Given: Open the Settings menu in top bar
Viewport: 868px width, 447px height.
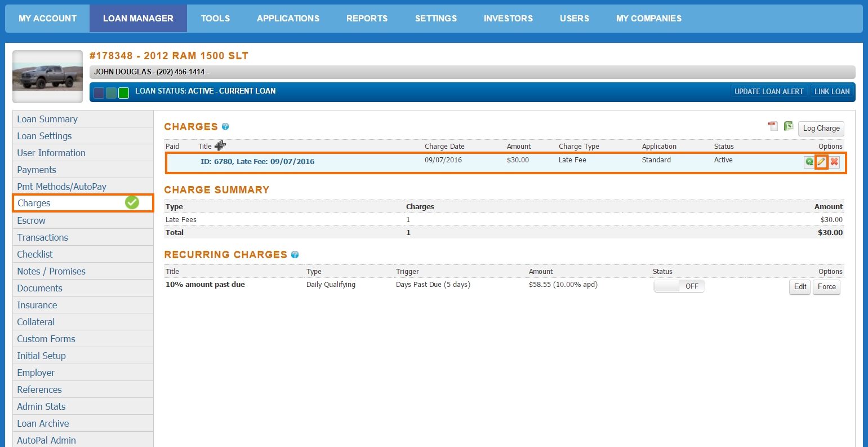Looking at the screenshot, I should coord(435,19).
